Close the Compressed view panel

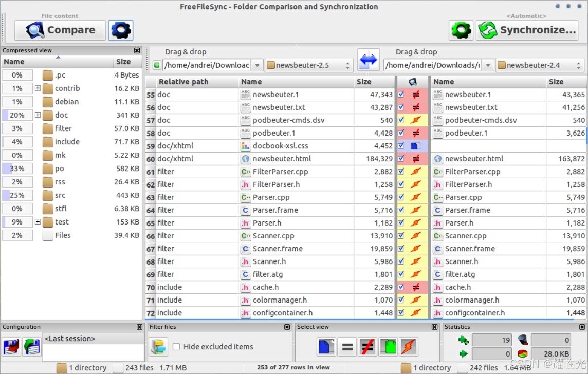coord(137,50)
